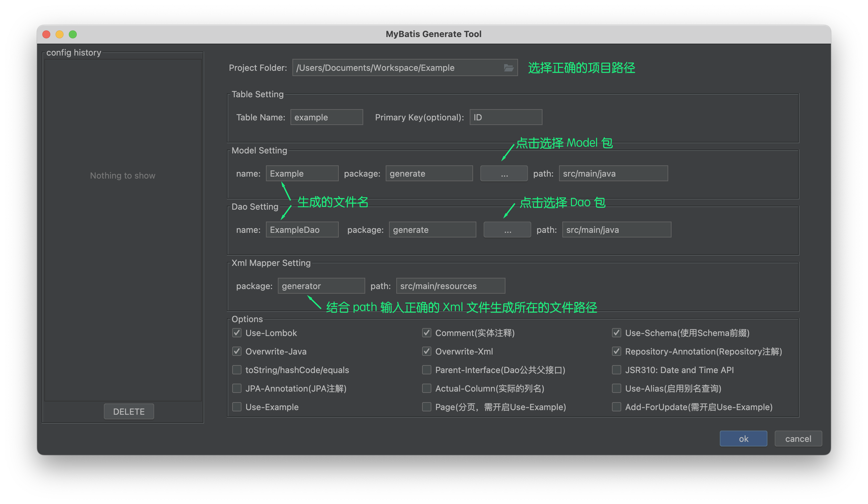Uncheck the Use-Lombok option

tap(237, 333)
